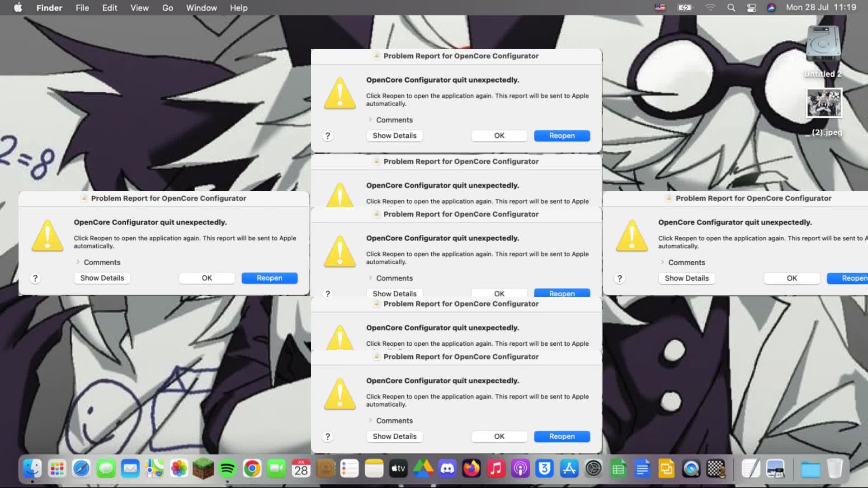Screen dimensions: 868x488
Task: Click the help button in the left dialog
Action: [35, 278]
